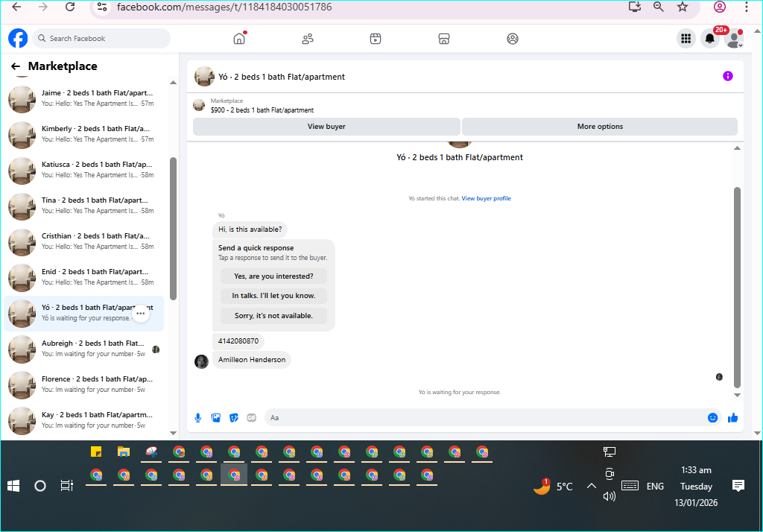Open conversation information purple icon
The width and height of the screenshot is (763, 532).
coord(727,76)
